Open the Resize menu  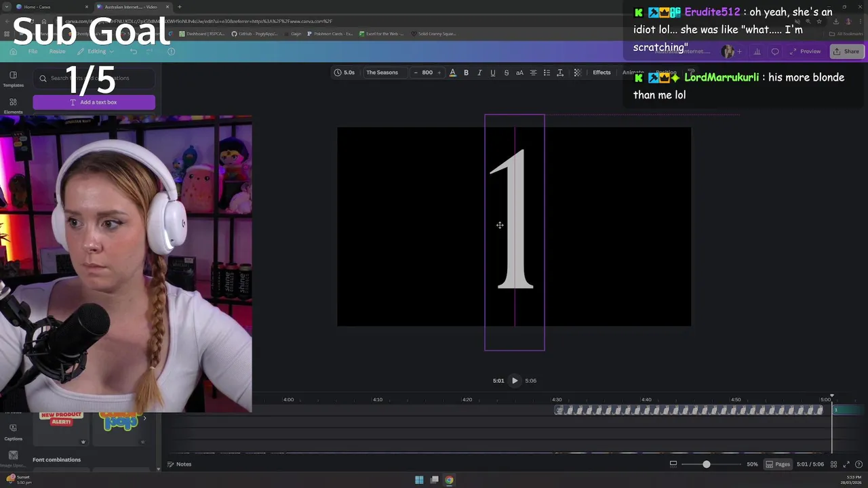pyautogui.click(x=57, y=52)
